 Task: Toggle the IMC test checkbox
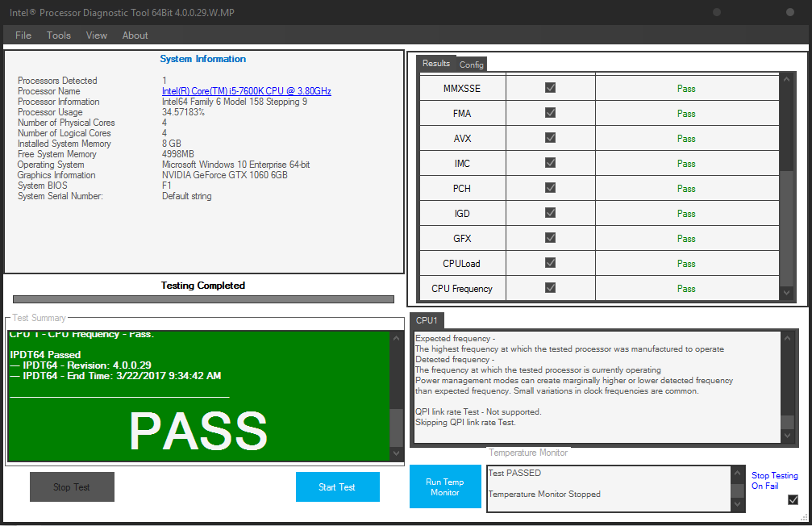[551, 163]
